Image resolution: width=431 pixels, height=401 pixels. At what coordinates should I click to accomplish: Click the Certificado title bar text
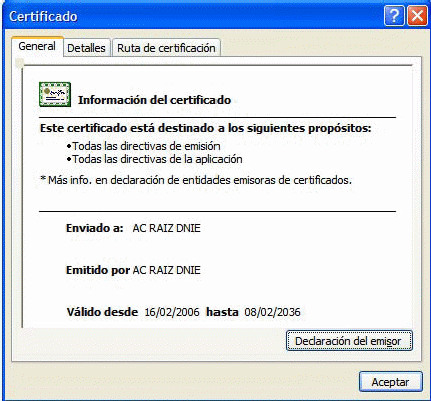(43, 16)
